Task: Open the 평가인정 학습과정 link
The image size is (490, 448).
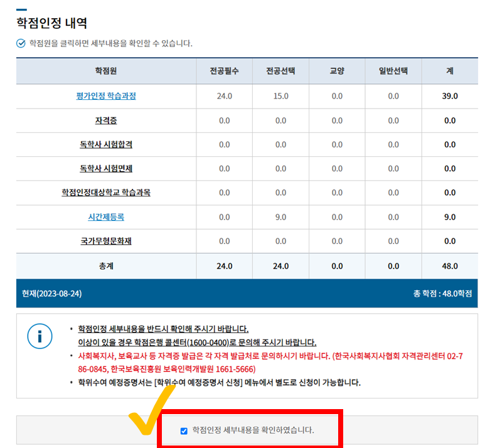Action: [x=106, y=96]
